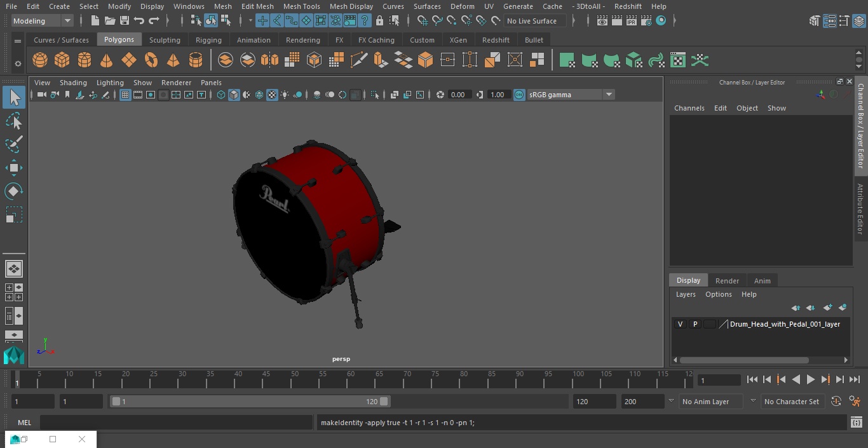The height and width of the screenshot is (448, 868).
Task: Create a new empty display layer icon
Action: [x=827, y=308]
